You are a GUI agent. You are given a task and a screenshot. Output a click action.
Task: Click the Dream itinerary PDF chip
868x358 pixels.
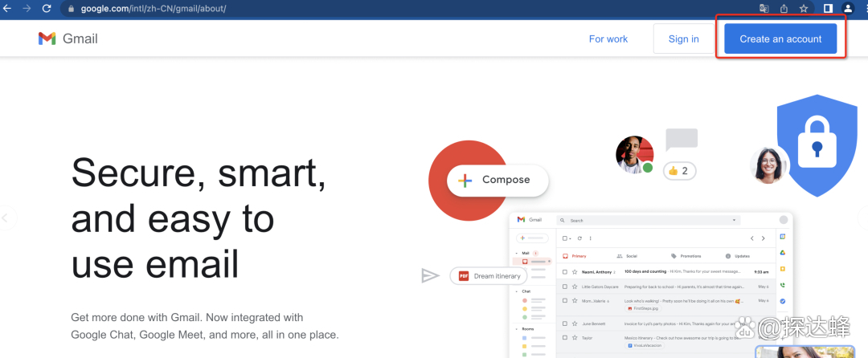coord(489,275)
